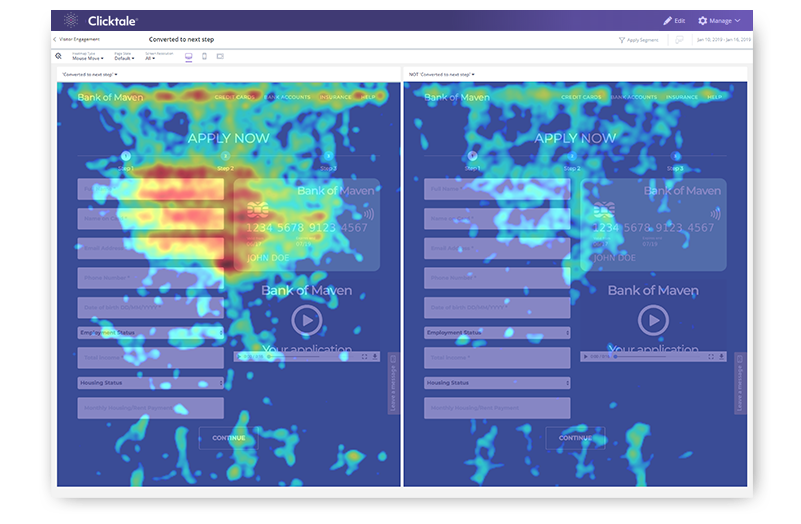Screen dimensions: 801x524
Task: Click the Clicktale logo
Action: coord(101,21)
